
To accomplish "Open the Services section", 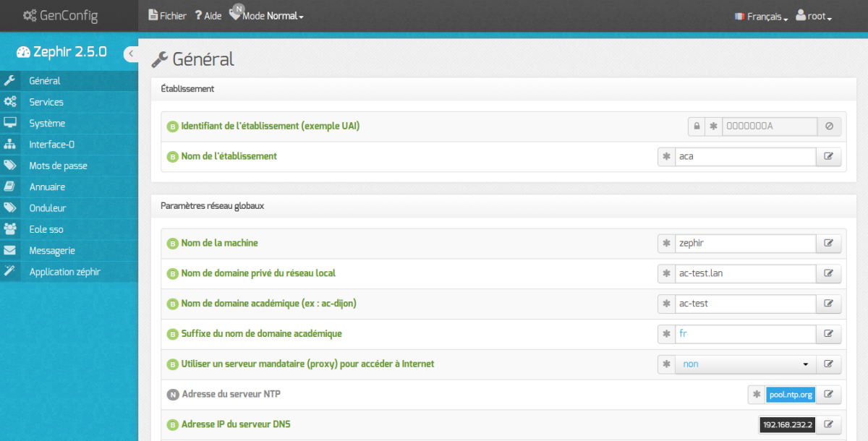I will tap(69, 102).
